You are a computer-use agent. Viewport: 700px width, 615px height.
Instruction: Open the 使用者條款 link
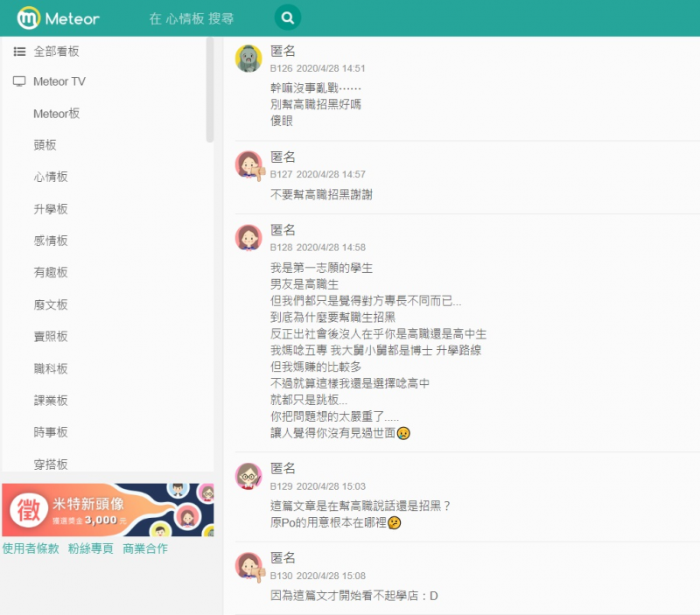pos(31,549)
